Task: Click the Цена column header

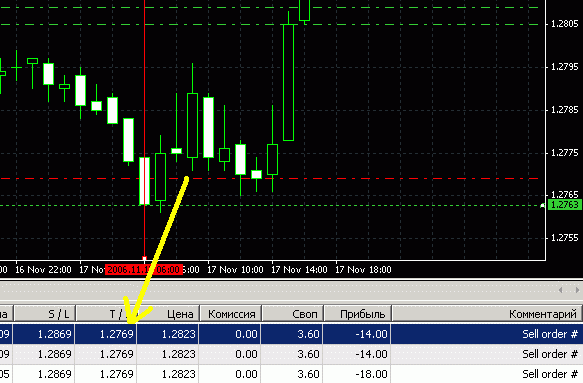Action: pos(168,314)
